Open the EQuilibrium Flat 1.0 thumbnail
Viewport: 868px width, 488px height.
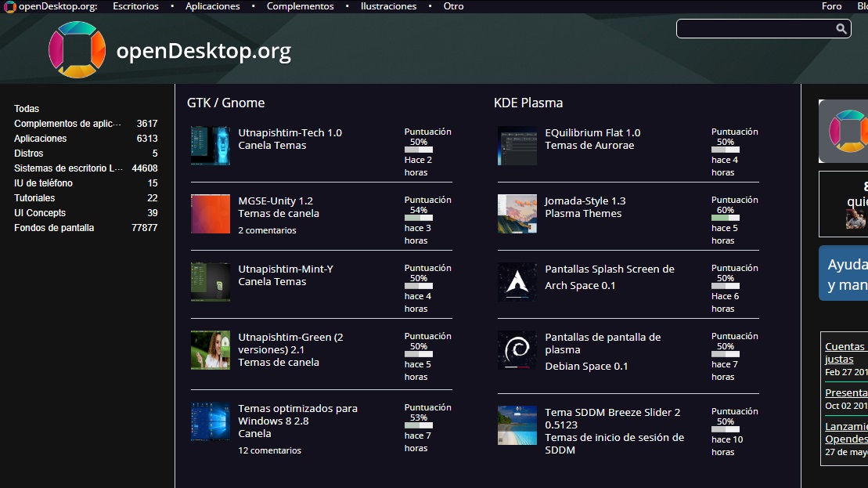(517, 146)
